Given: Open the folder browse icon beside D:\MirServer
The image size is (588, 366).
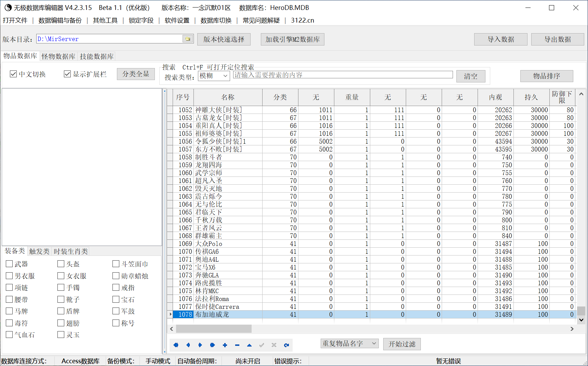Looking at the screenshot, I should tap(188, 39).
